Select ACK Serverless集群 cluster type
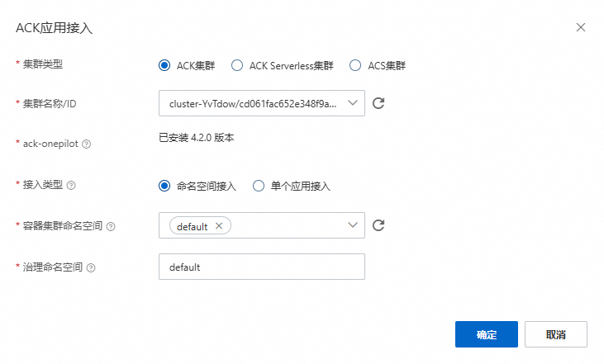The image size is (604, 364). [x=237, y=65]
